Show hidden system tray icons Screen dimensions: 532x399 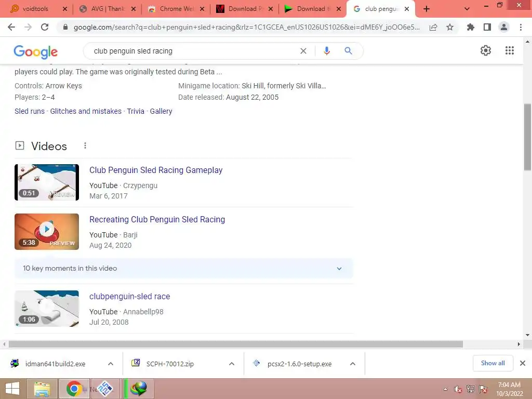point(445,389)
